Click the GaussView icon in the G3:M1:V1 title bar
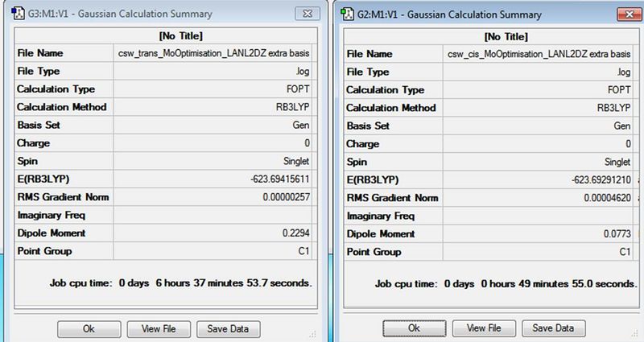This screenshot has height=342, width=644. coord(19,14)
